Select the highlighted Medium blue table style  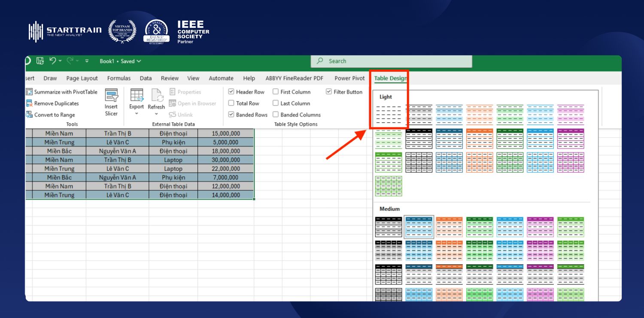(x=419, y=227)
